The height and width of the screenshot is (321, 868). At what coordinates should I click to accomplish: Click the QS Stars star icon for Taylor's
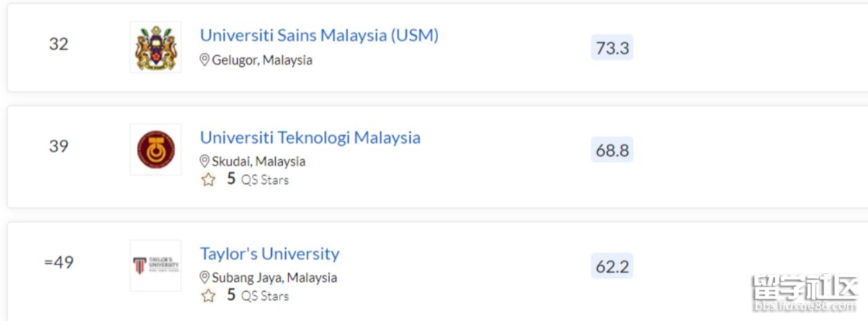(208, 296)
